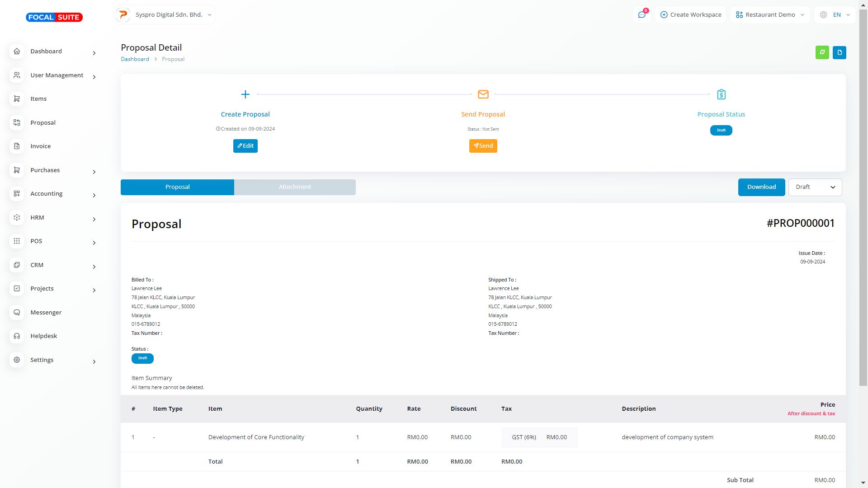Image resolution: width=868 pixels, height=488 pixels.
Task: Click the blue duplicate document icon button
Action: pyautogui.click(x=839, y=52)
